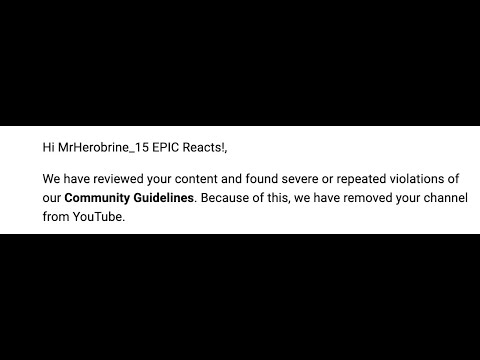Click the greeting 'Hi MrHerobrine_15 EPIC Reacts!'
480x360 pixels.
[135, 147]
